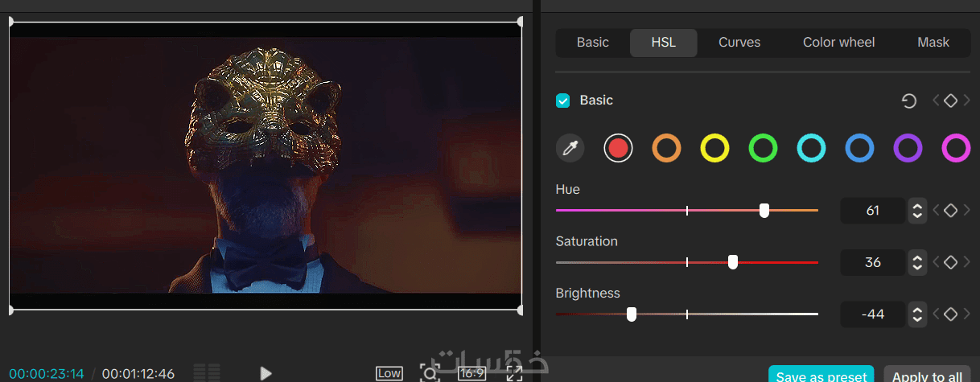Open the Low quality dropdown
The width and height of the screenshot is (980, 382).
389,373
